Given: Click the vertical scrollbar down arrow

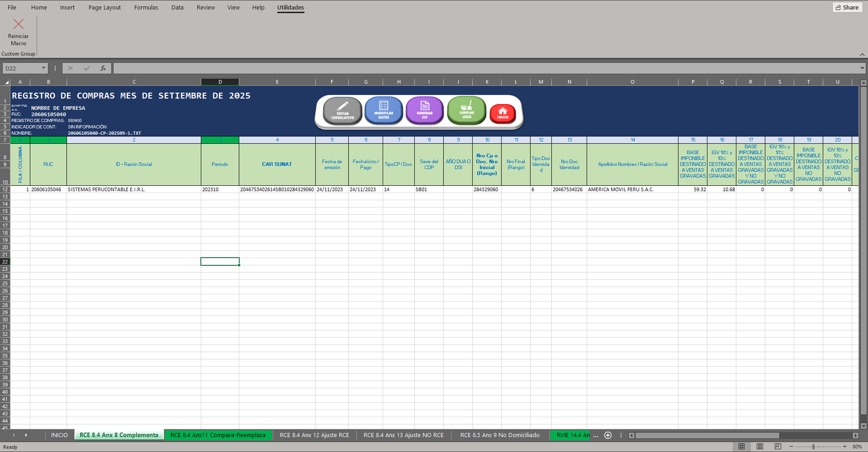Looking at the screenshot, I should tap(863, 426).
